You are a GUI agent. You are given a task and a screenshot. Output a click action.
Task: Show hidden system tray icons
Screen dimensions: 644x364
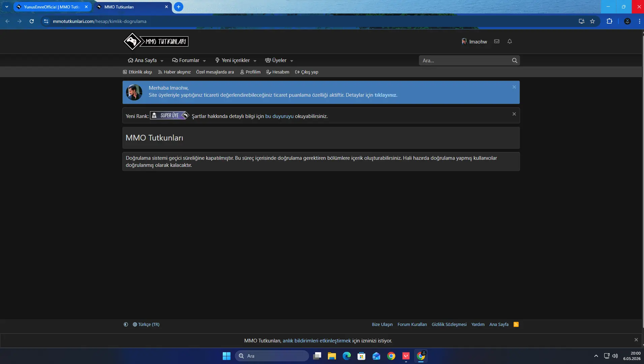(x=596, y=356)
